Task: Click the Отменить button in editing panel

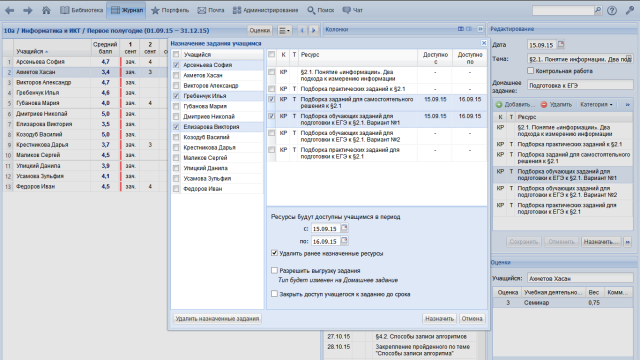Action: click(561, 242)
